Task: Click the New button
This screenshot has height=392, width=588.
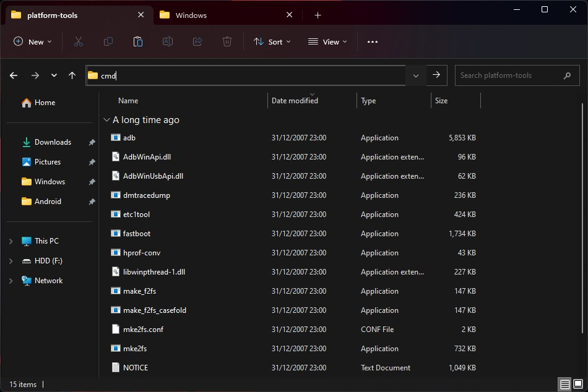Action: pos(33,41)
